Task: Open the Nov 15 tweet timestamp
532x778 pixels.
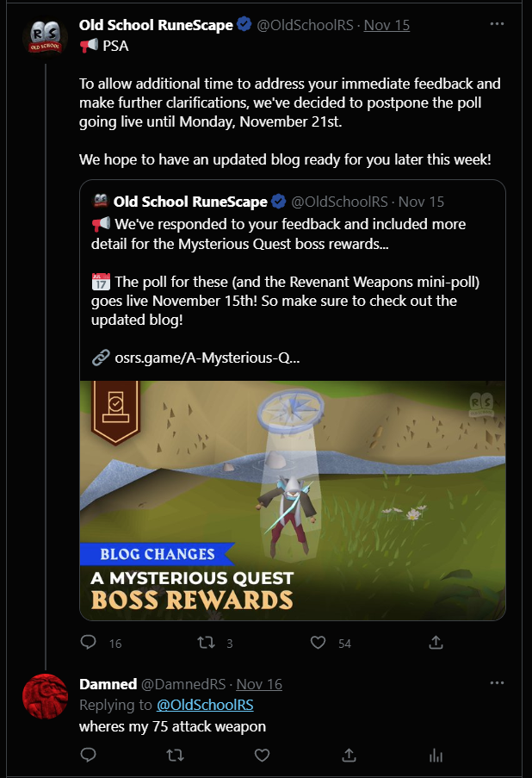Action: [387, 25]
